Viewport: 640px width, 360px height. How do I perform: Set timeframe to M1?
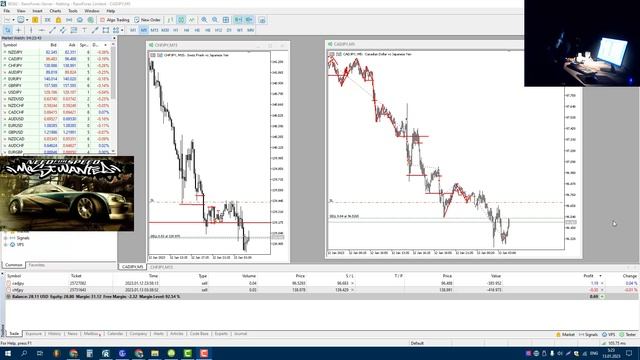pos(133,30)
